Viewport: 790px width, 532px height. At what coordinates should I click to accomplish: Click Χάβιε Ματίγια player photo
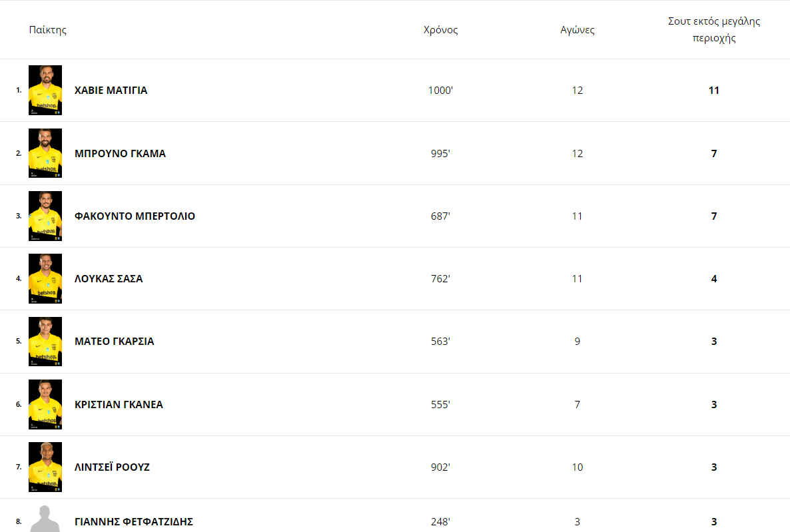(45, 90)
